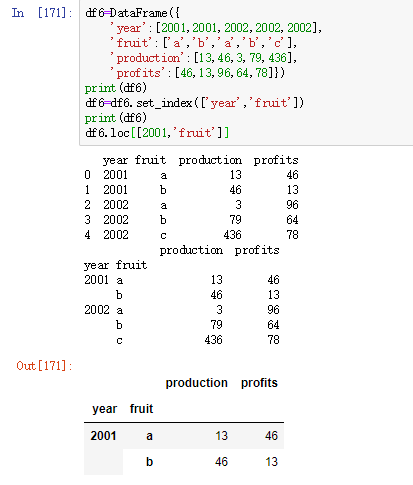The height and width of the screenshot is (485, 413).
Task: Click bold 'a' fruit cell in Out table
Action: pos(149,436)
